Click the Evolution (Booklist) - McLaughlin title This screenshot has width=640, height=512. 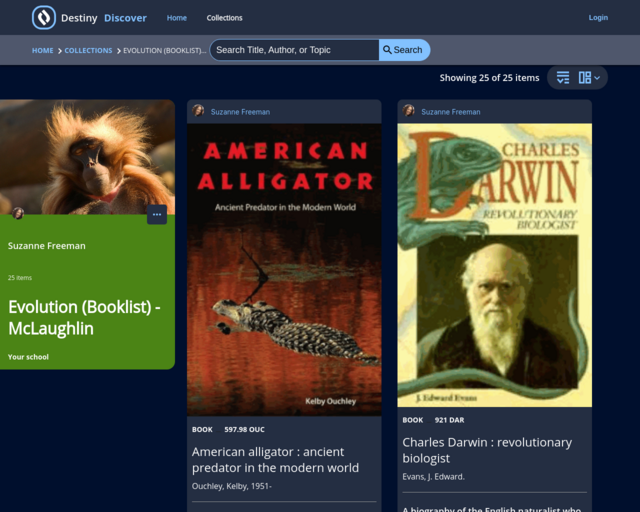[x=84, y=318]
